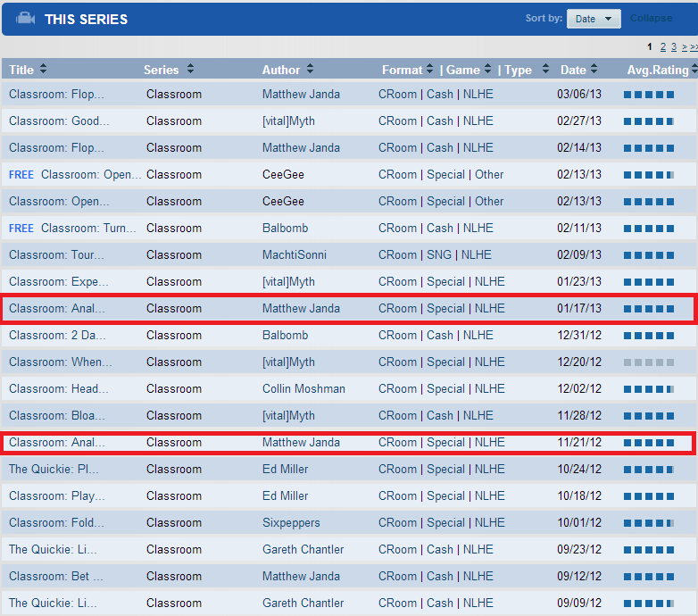Open The Quickie: Pl... video

coord(54,469)
